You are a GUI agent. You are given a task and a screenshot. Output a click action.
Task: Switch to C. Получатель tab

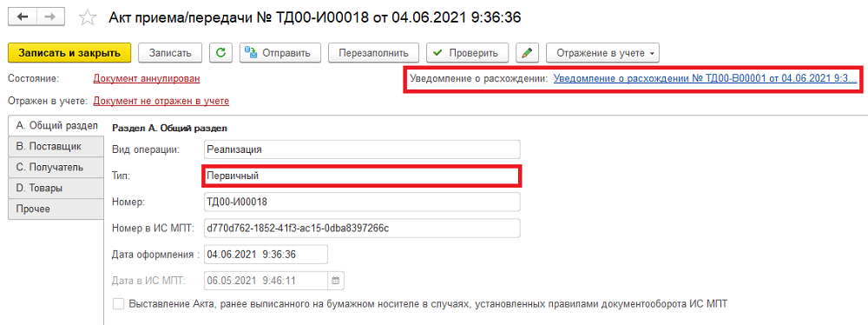coord(56,167)
